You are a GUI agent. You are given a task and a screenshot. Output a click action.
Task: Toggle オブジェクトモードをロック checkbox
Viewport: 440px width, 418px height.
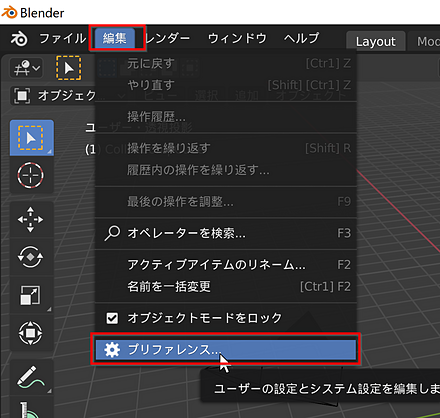click(x=112, y=318)
